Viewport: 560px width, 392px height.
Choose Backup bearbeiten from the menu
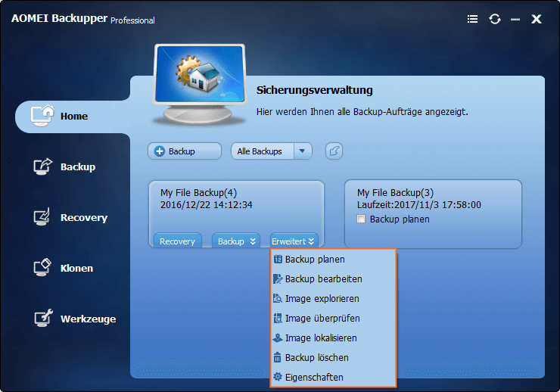(x=334, y=278)
